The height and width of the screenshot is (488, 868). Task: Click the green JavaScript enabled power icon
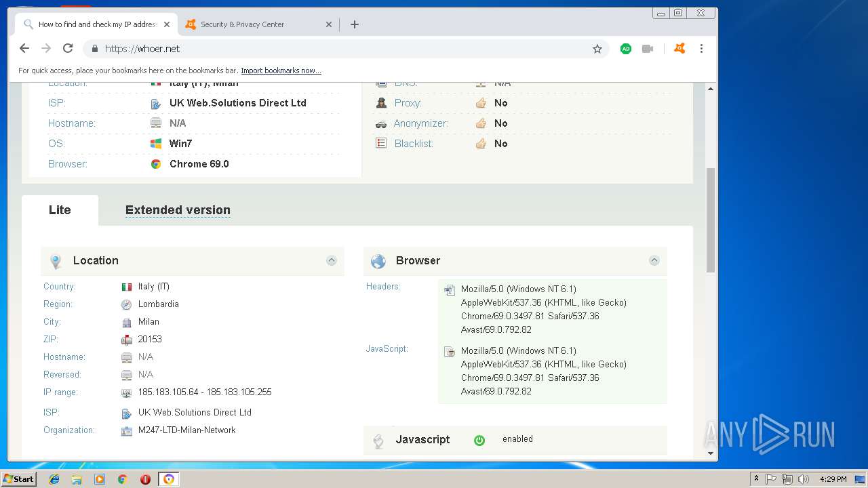[479, 440]
